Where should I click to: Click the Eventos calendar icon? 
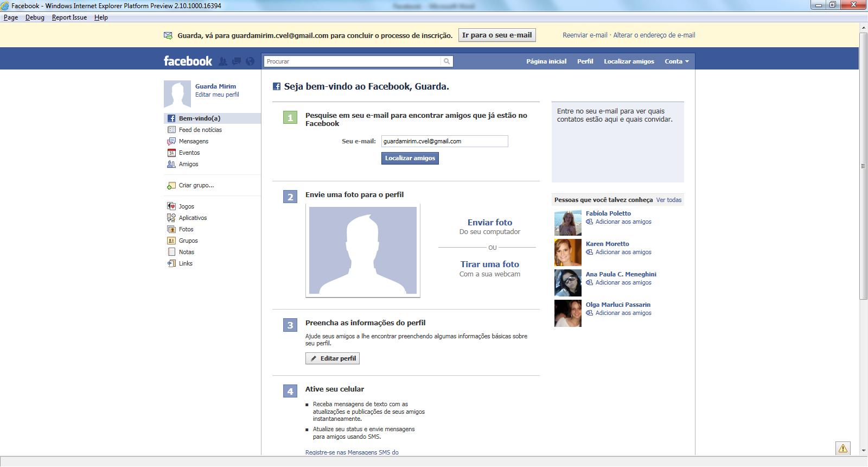171,153
